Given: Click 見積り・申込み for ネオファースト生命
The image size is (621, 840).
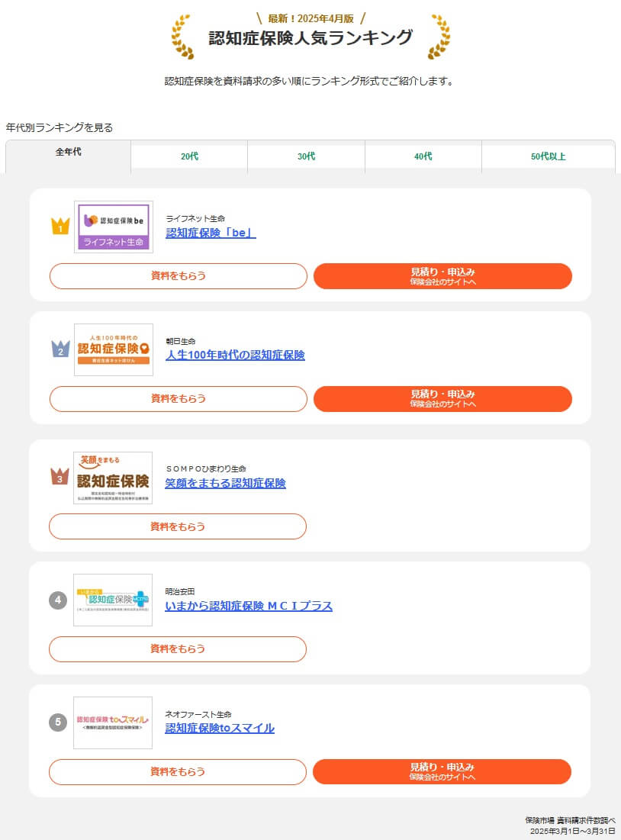Looking at the screenshot, I should [x=442, y=771].
